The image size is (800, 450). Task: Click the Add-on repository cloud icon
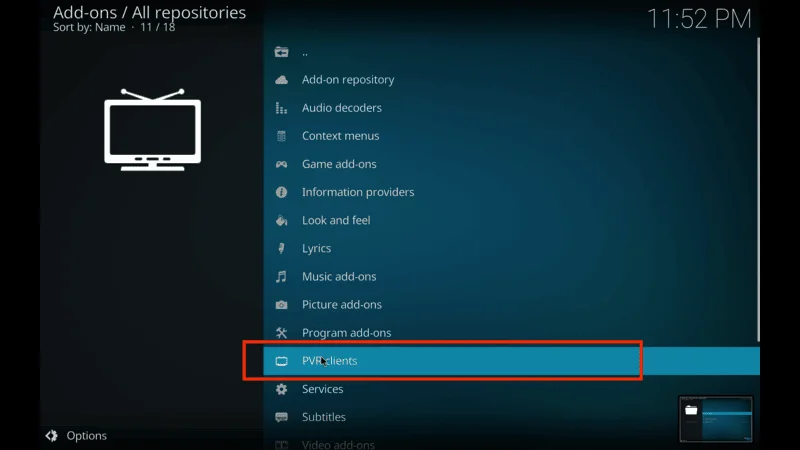281,80
